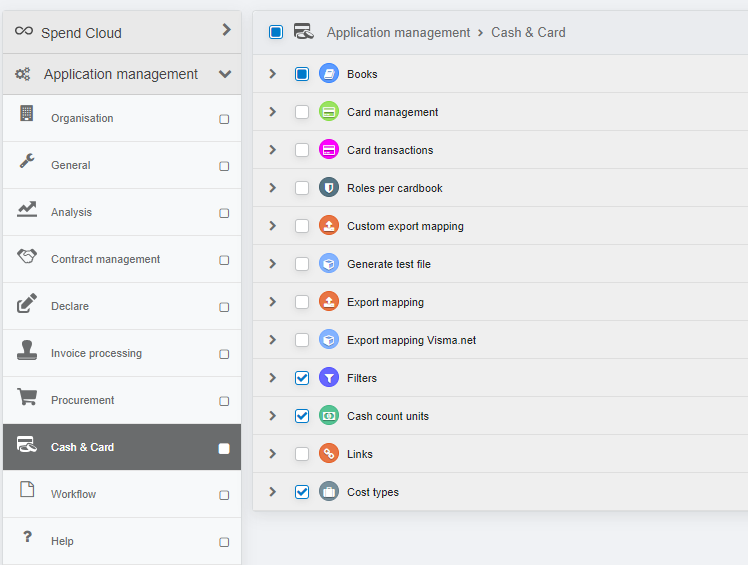
Task: Click the purple Filters funnel icon
Action: tap(329, 378)
